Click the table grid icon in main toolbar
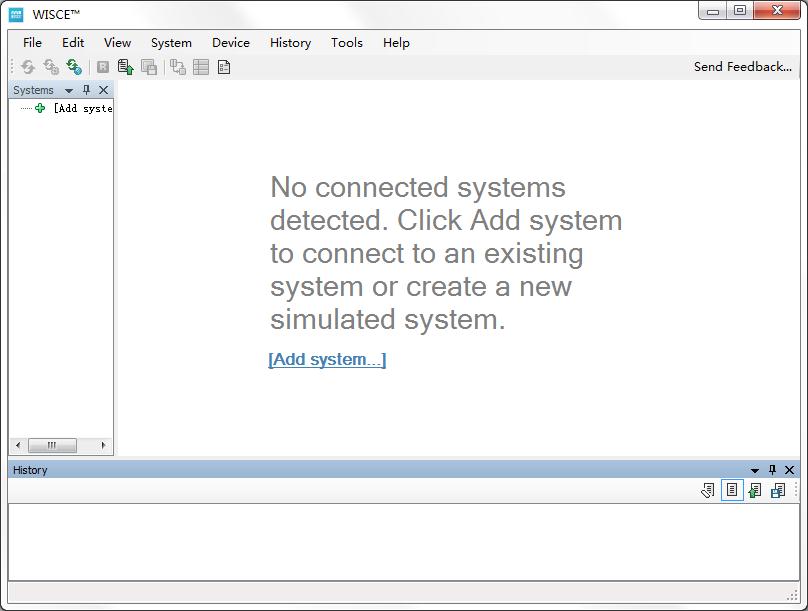 point(201,67)
